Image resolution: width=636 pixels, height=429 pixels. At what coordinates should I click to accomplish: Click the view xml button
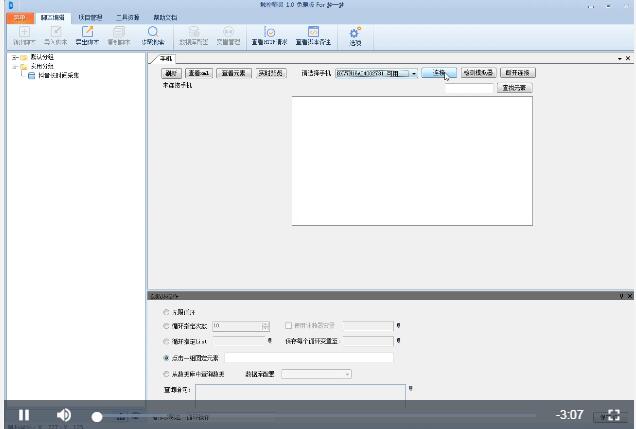point(199,73)
